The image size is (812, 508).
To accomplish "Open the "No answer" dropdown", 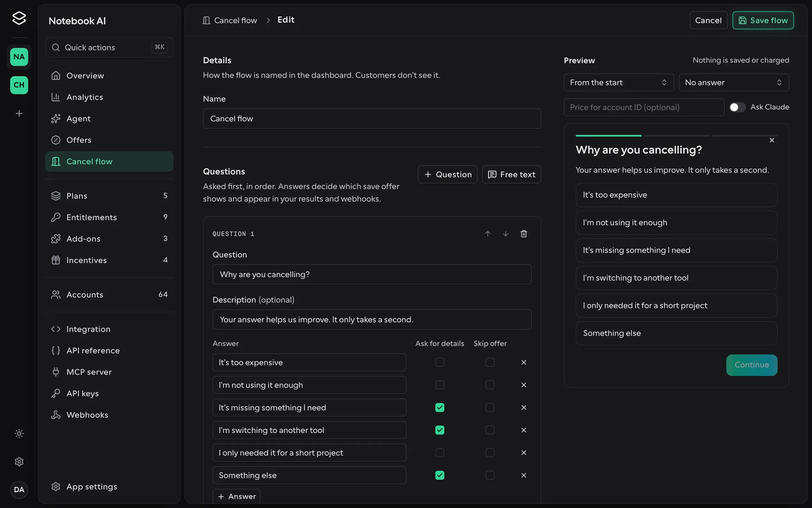I will tap(734, 83).
